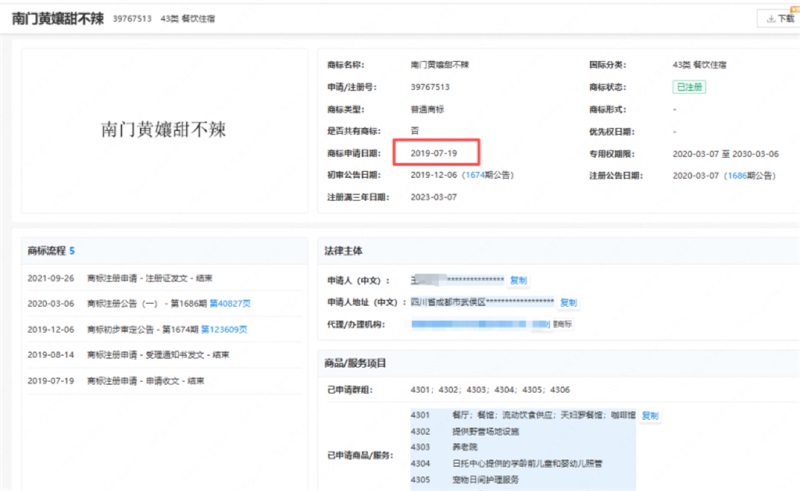Click the 商品/服务项目 section heading

tap(355, 363)
